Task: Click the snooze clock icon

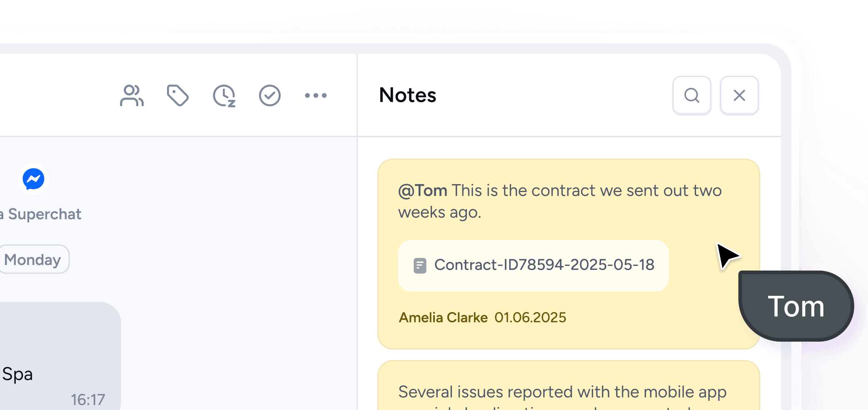Action: point(224,96)
